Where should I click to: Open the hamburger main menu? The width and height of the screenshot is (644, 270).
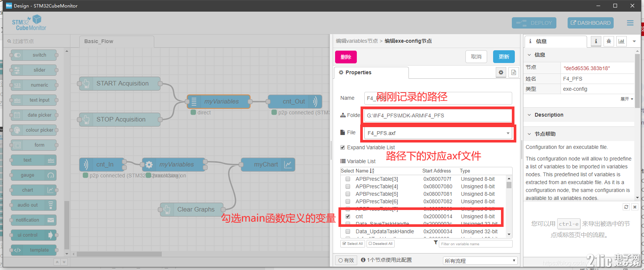tap(630, 23)
